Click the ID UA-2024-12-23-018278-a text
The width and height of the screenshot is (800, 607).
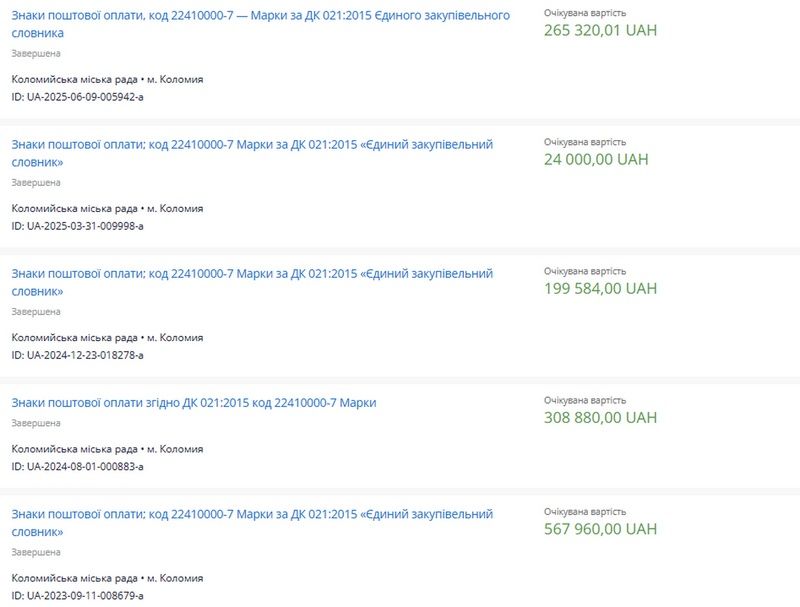[78, 355]
